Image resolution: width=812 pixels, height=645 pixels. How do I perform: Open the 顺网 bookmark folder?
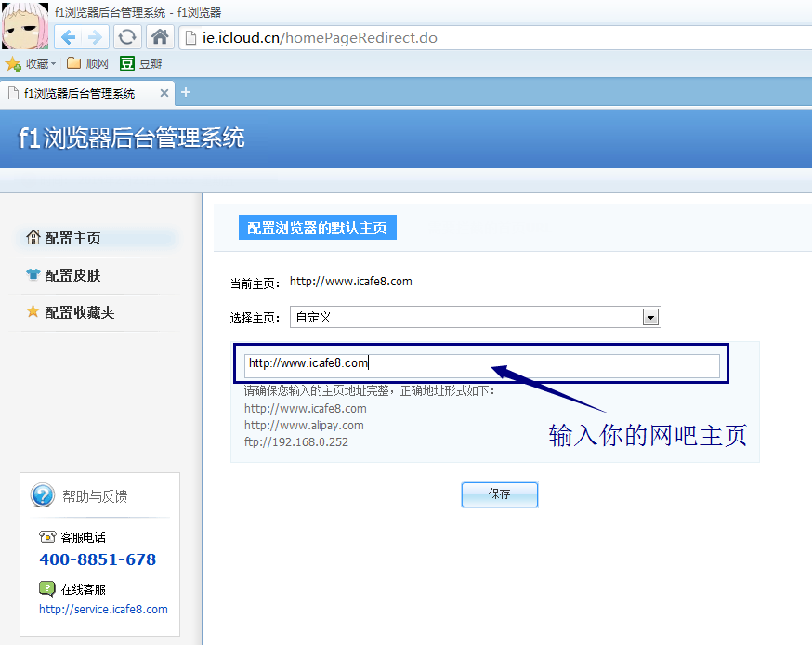click(x=87, y=63)
